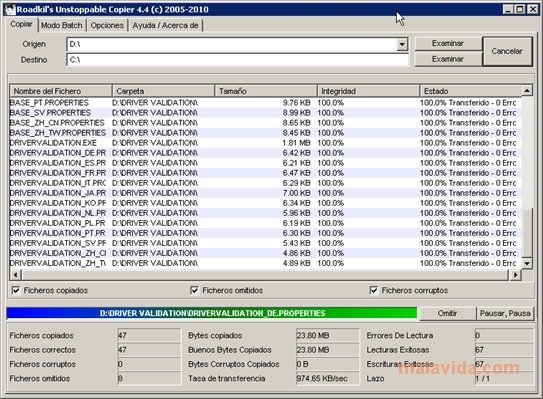Image resolution: width=543 pixels, height=399 pixels.
Task: Click the Destino path input field
Action: (237, 60)
